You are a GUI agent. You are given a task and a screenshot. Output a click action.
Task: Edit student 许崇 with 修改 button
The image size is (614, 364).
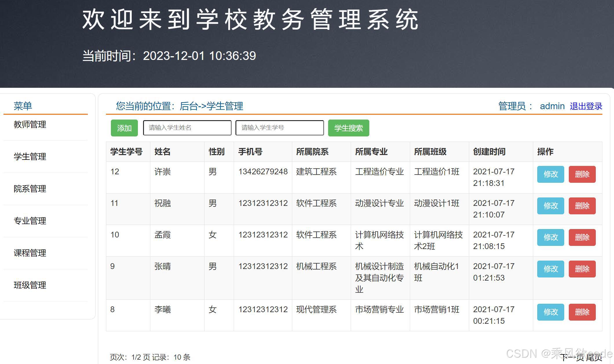[x=550, y=174]
